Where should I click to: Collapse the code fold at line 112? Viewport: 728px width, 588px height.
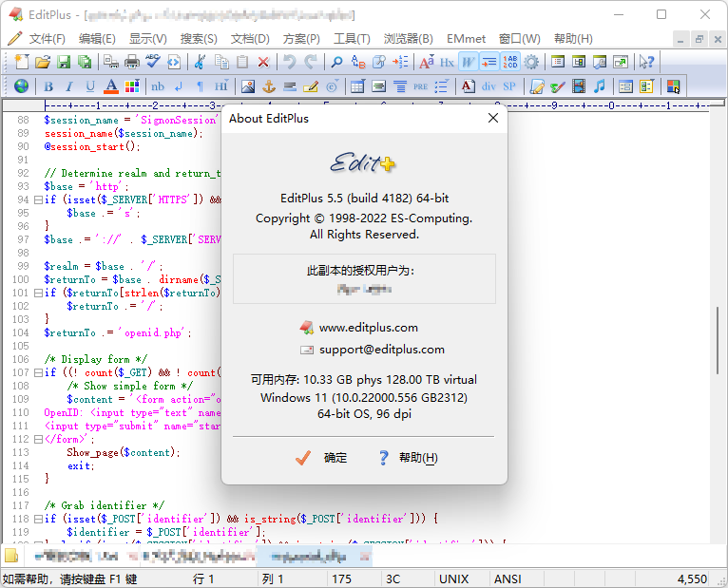pos(39,439)
